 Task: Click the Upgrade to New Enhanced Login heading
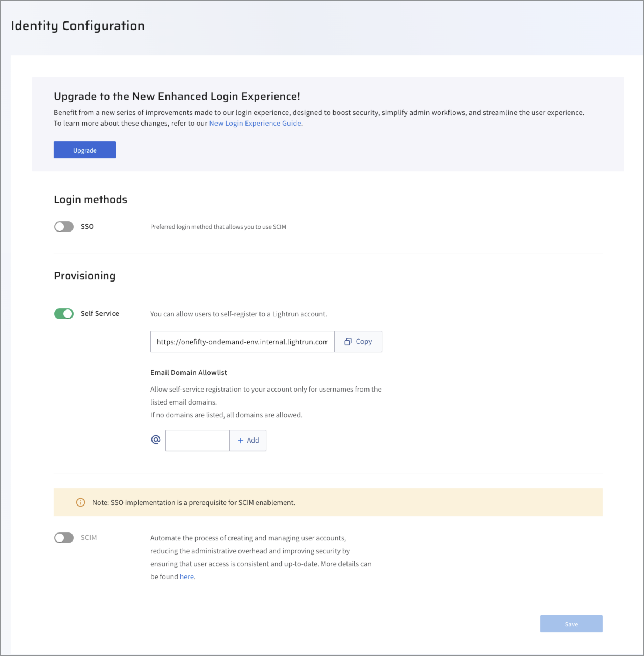pyautogui.click(x=177, y=96)
